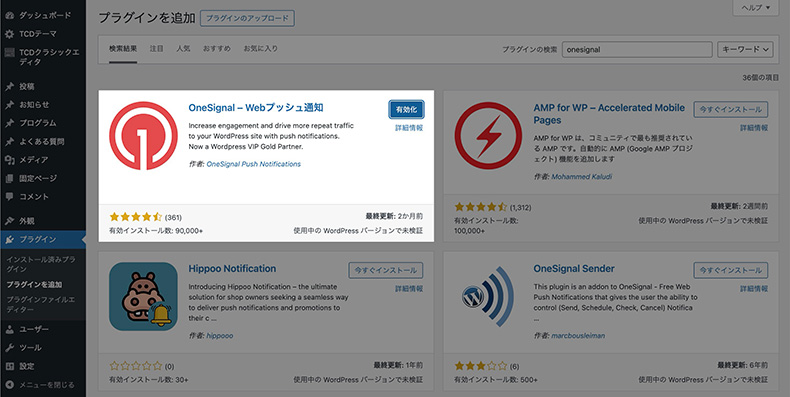
Task: Open the ダッシュボード menu item
Action: pos(45,15)
